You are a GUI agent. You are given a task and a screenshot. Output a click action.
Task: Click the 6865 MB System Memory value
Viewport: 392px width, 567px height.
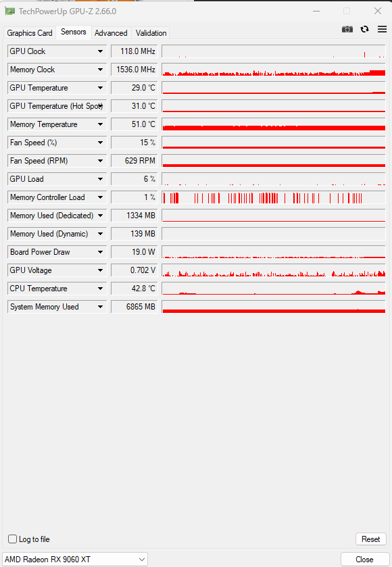(x=134, y=307)
